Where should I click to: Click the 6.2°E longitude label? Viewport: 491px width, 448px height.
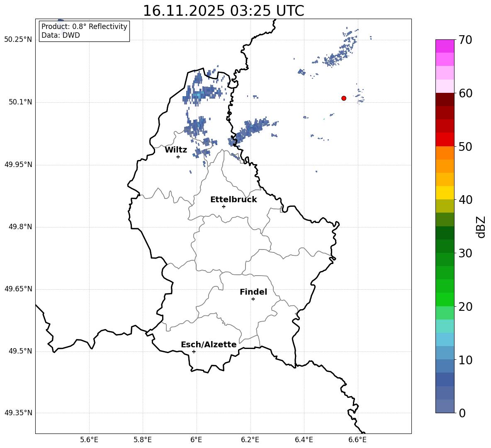click(x=250, y=440)
